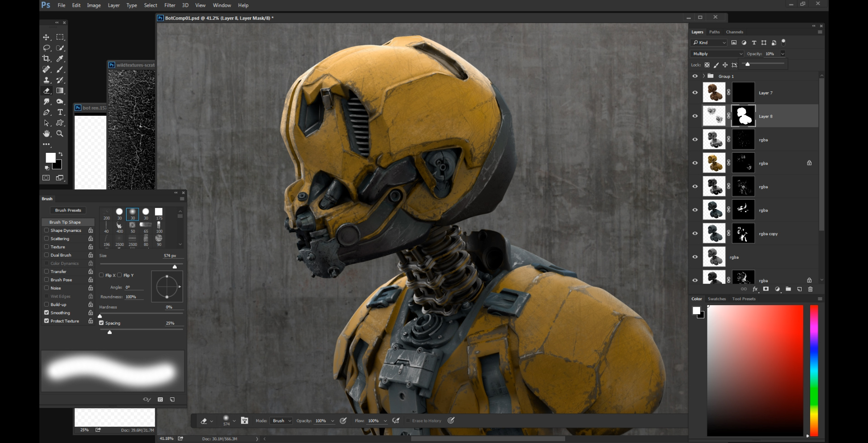Click delete layer trash icon
The height and width of the screenshot is (443, 868).
(810, 289)
